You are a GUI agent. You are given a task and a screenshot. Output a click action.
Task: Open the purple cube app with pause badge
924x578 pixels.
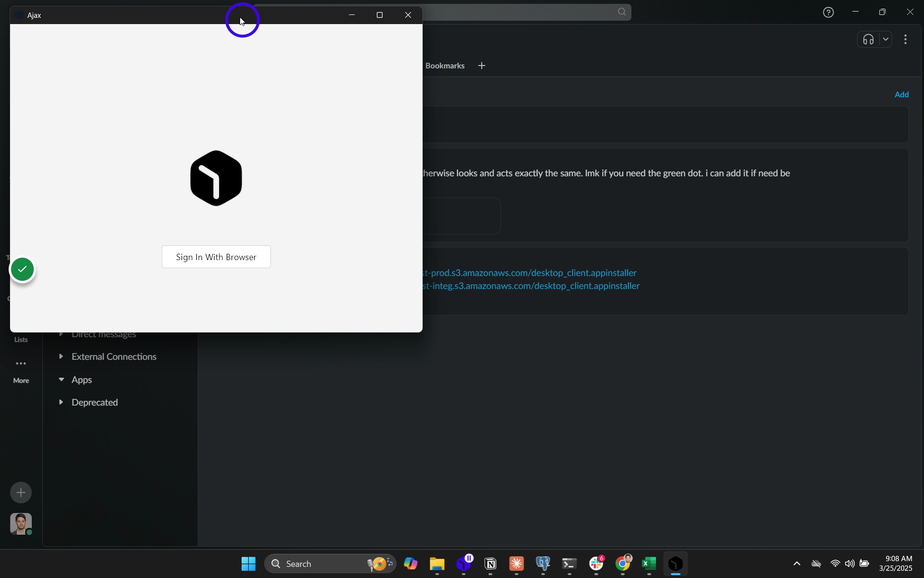click(464, 564)
